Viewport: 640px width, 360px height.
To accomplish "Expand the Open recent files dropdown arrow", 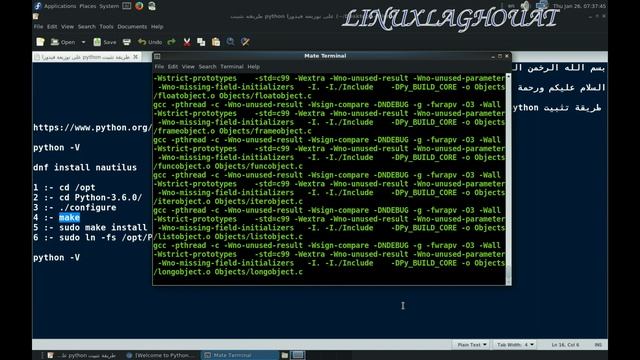I will [83, 42].
